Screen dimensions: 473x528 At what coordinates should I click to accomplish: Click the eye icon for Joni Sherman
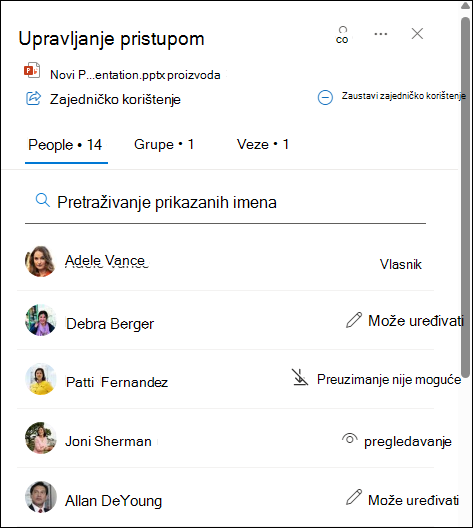click(x=350, y=439)
